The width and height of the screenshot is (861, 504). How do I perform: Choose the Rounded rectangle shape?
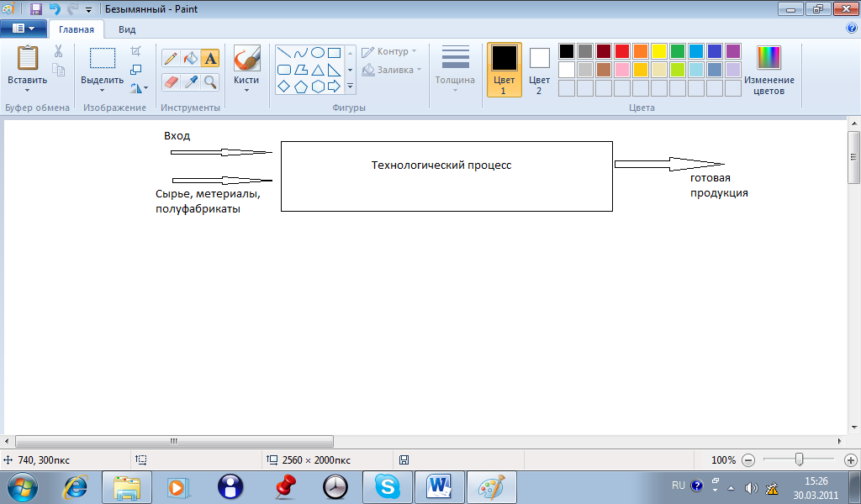click(x=284, y=70)
